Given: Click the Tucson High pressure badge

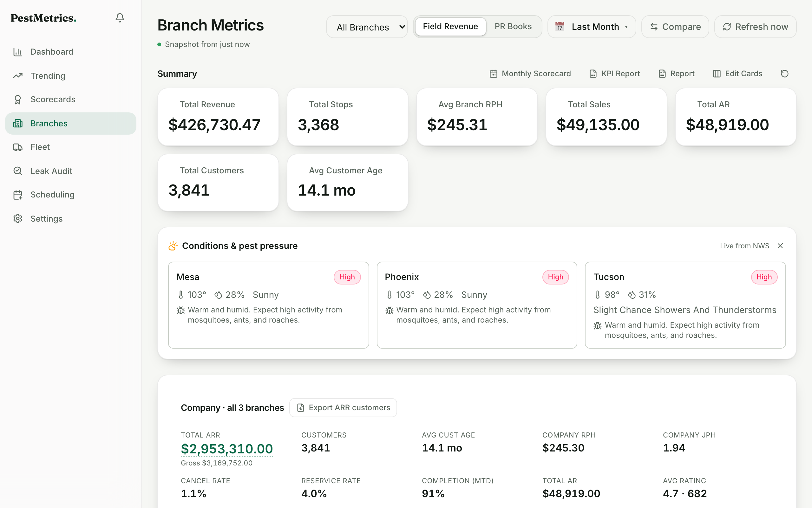Looking at the screenshot, I should pos(764,277).
